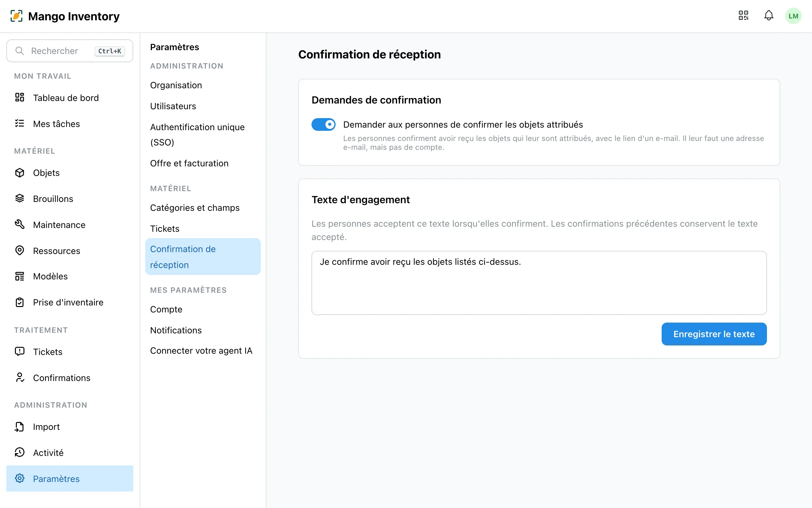Disable the confirmation requests toggle

click(x=323, y=124)
